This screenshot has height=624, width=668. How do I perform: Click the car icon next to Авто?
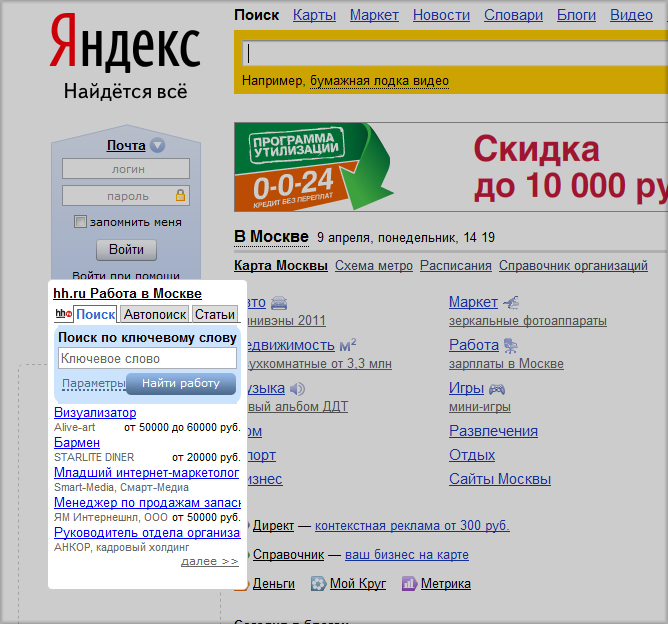pyautogui.click(x=279, y=303)
